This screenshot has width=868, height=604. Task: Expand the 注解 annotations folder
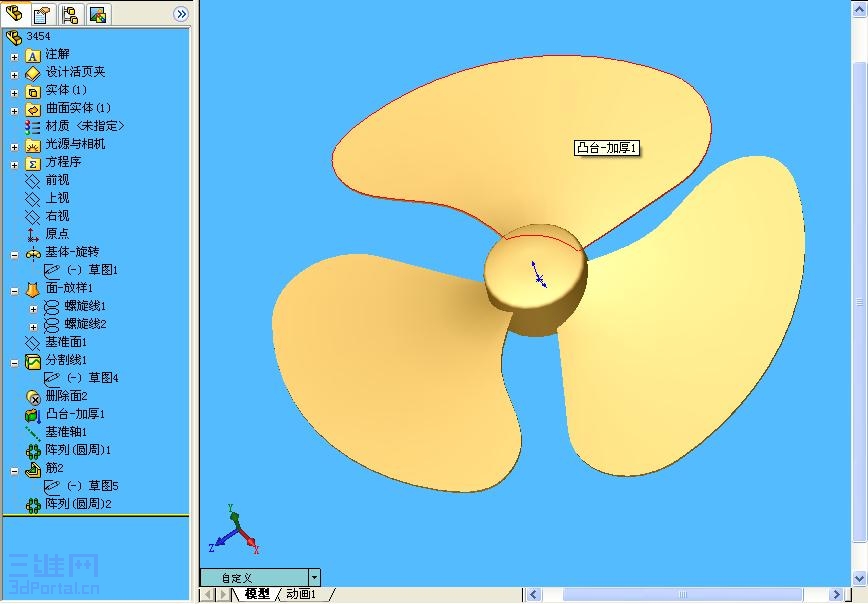pos(14,56)
